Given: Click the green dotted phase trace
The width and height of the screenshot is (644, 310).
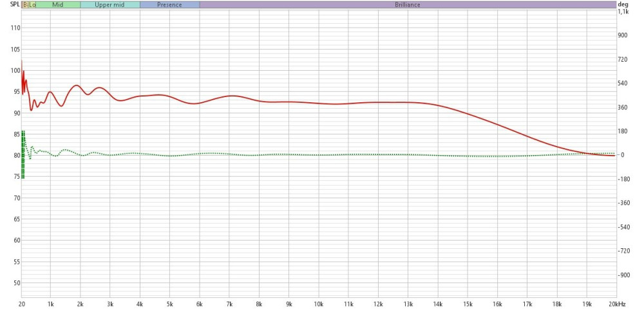Looking at the screenshot, I should click(386, 154).
